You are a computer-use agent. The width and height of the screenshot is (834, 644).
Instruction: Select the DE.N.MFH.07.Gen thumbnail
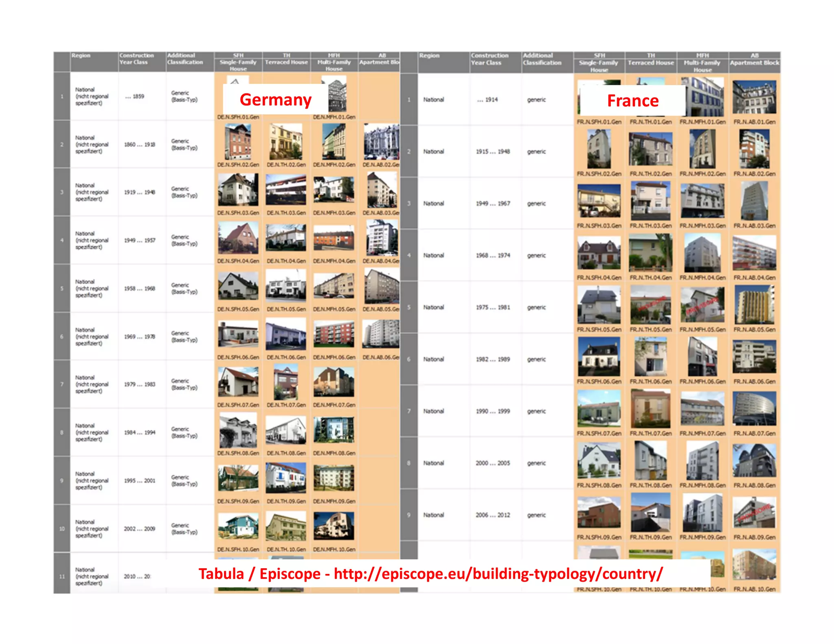(334, 382)
